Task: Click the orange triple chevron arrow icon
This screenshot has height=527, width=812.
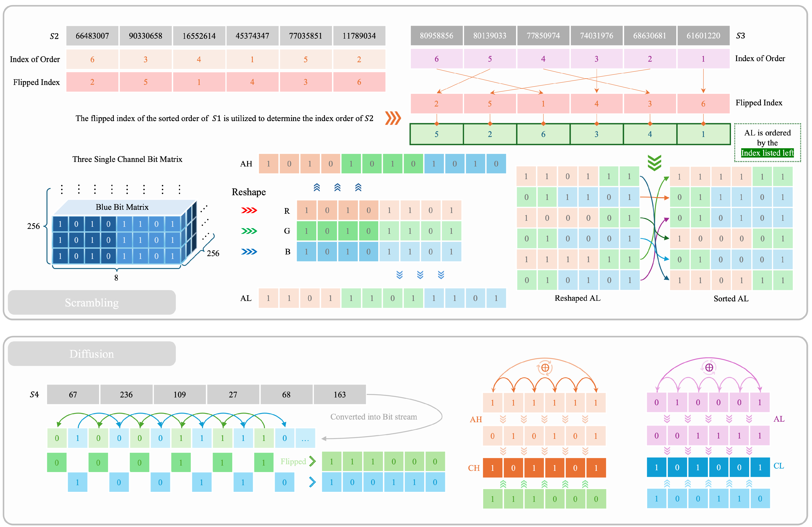Action: pyautogui.click(x=393, y=118)
